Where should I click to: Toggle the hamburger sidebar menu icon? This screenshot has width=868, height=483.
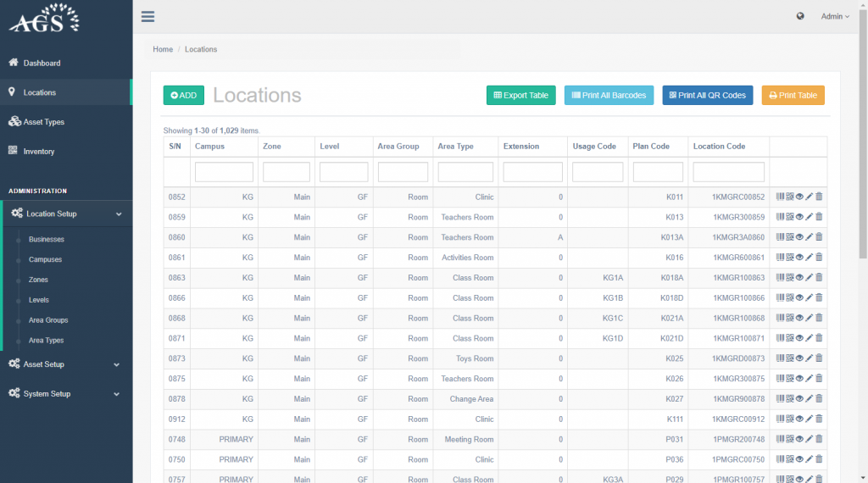[x=148, y=16]
